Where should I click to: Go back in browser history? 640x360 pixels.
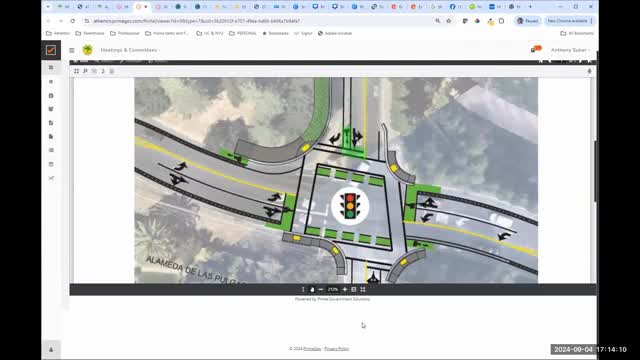[49, 21]
